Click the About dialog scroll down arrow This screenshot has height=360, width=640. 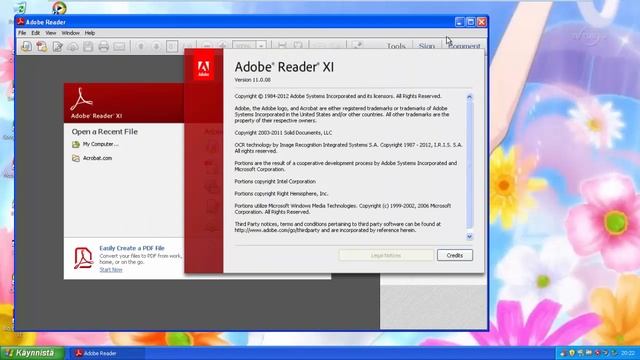point(469,236)
